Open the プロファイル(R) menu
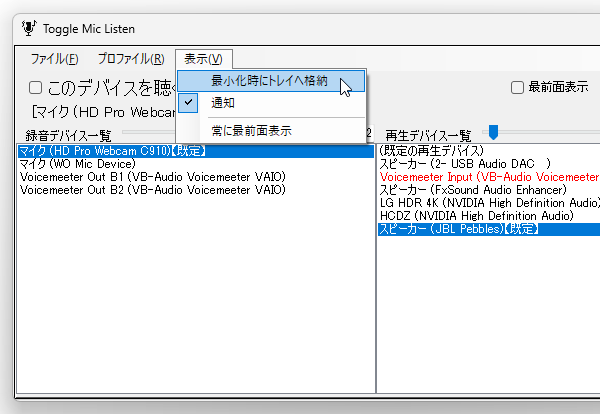600x414 pixels. [x=131, y=59]
